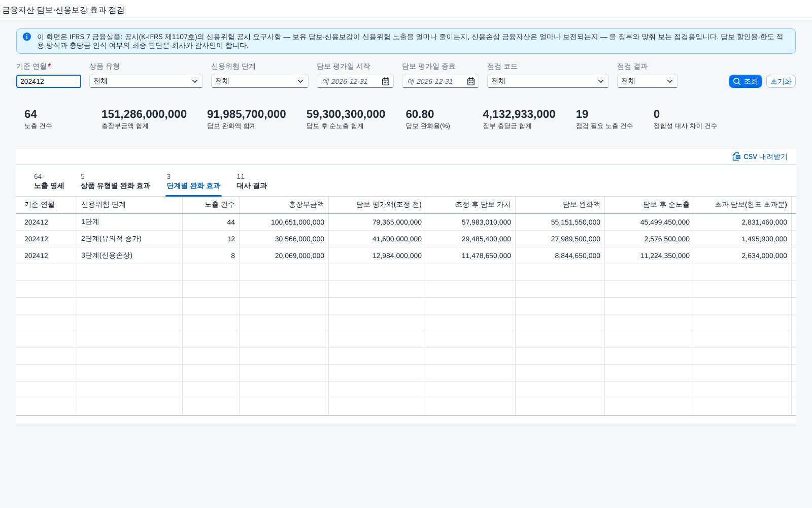Click the 기준 연월 column header
This screenshot has height=508, width=812.
(x=46, y=205)
